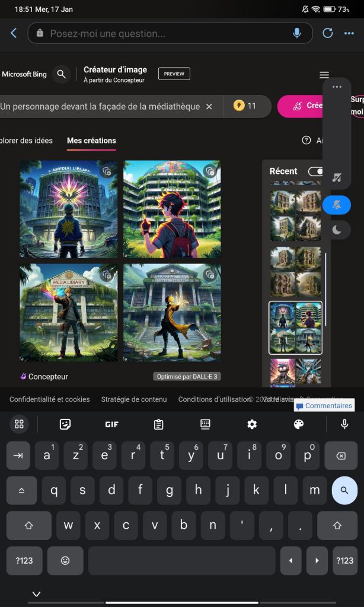Enable the moon do-not-disturb mode

(x=337, y=230)
